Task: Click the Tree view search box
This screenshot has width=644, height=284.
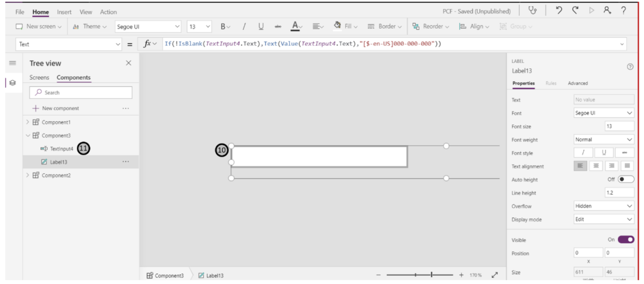Action: (80, 92)
